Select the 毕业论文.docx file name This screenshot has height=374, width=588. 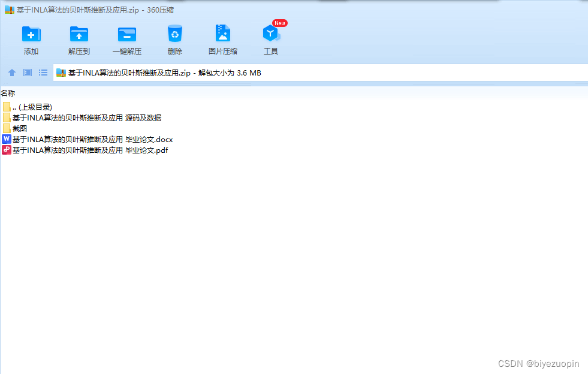coord(93,138)
